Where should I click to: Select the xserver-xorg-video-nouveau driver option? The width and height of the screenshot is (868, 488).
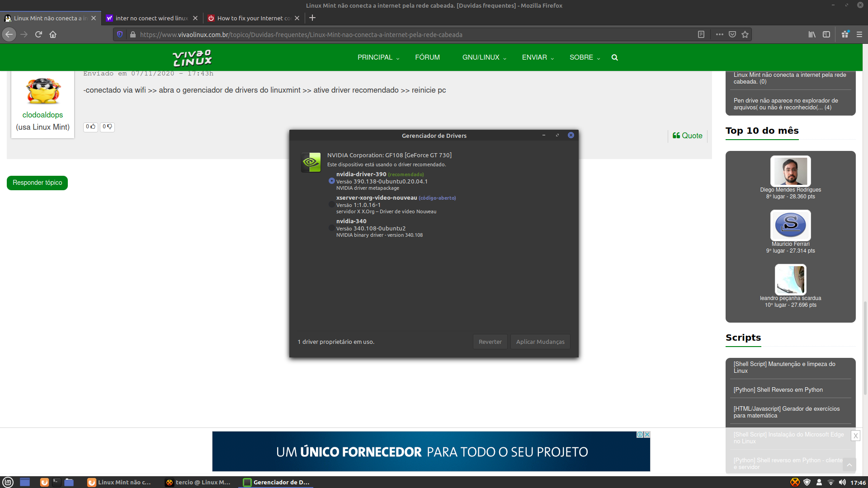pos(332,204)
